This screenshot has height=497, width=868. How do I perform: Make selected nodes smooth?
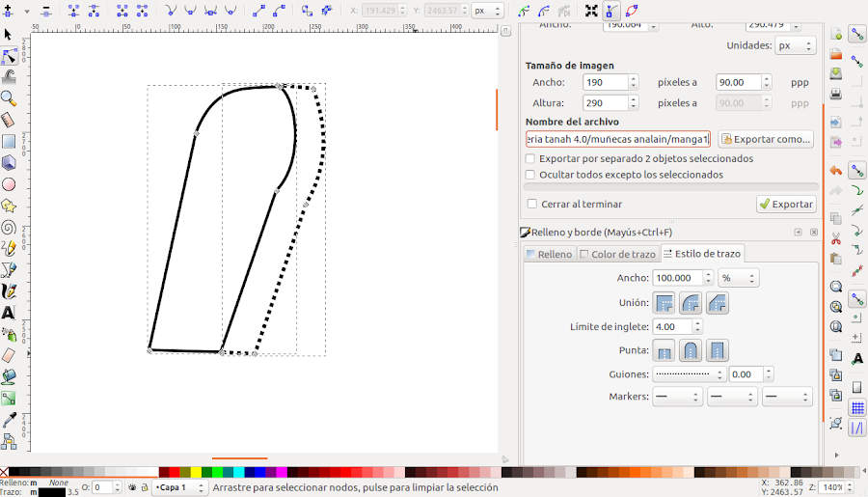(x=190, y=11)
